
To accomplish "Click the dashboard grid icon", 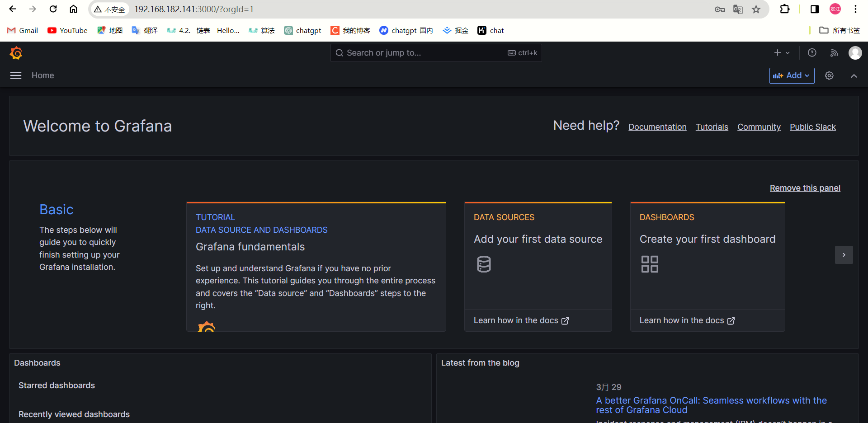I will 650,264.
